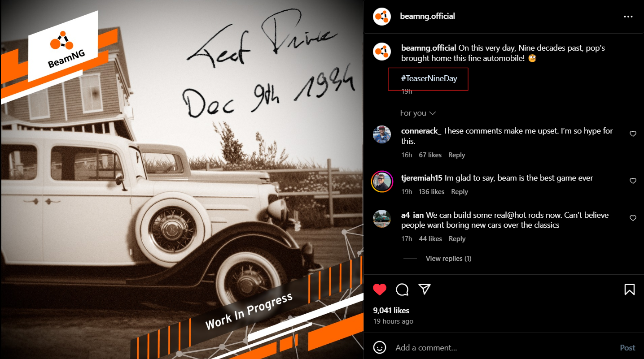Open beamng.official profile avatar in header

click(382, 17)
